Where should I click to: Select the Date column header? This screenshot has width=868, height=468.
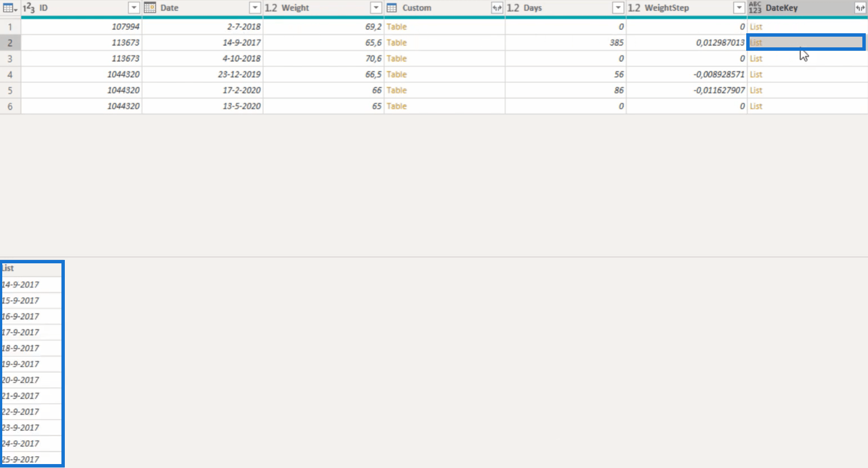202,8
